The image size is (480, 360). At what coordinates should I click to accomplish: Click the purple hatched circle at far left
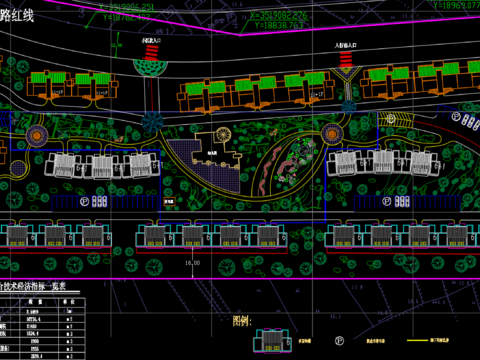18,168
